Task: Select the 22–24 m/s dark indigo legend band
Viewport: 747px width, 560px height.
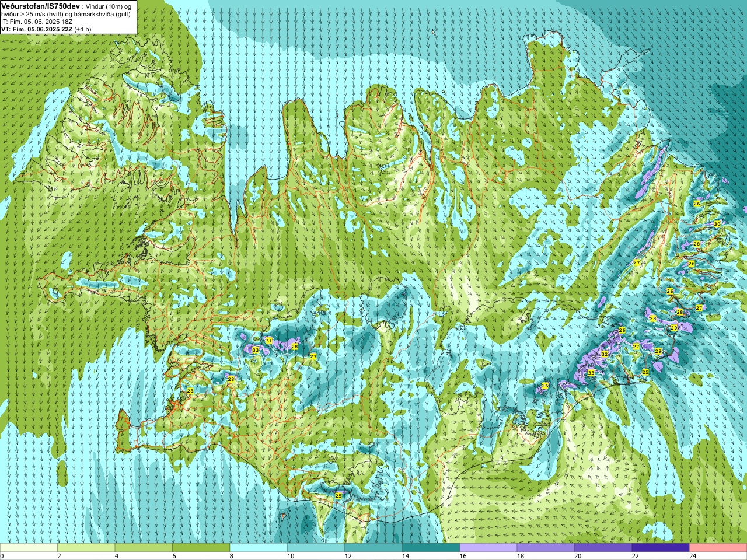Action: [661, 548]
